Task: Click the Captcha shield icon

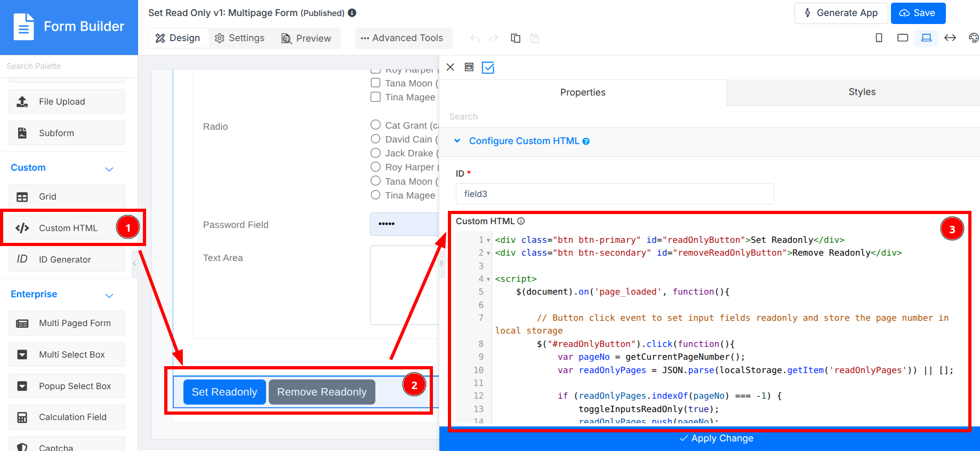Action: (22, 447)
